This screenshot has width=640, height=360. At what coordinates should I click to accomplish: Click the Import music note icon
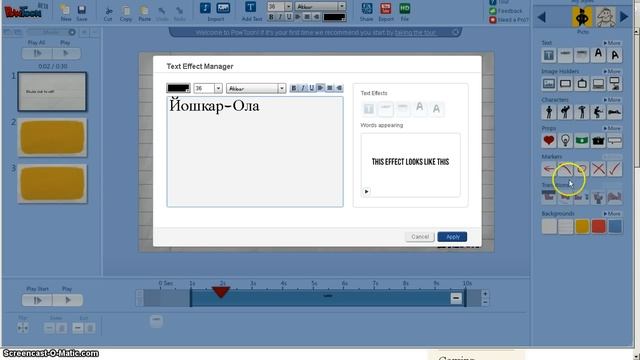point(205,8)
